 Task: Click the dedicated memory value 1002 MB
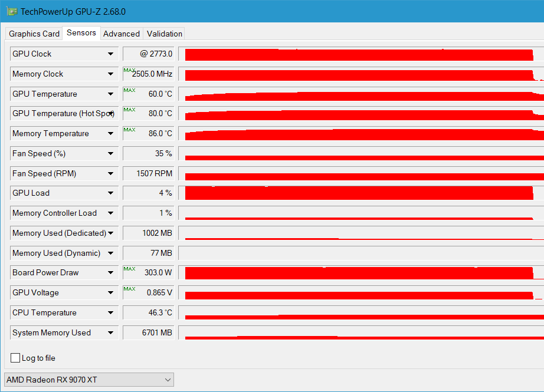point(149,233)
